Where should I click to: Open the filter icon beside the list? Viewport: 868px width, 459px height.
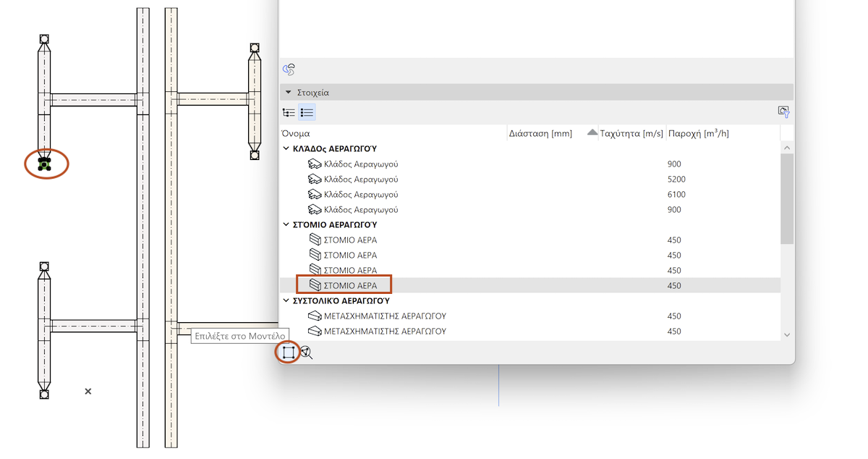[x=783, y=111]
